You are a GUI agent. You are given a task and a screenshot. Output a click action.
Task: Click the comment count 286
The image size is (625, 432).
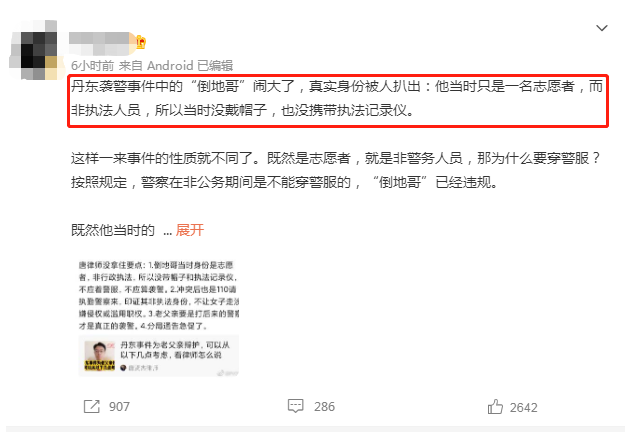click(324, 406)
